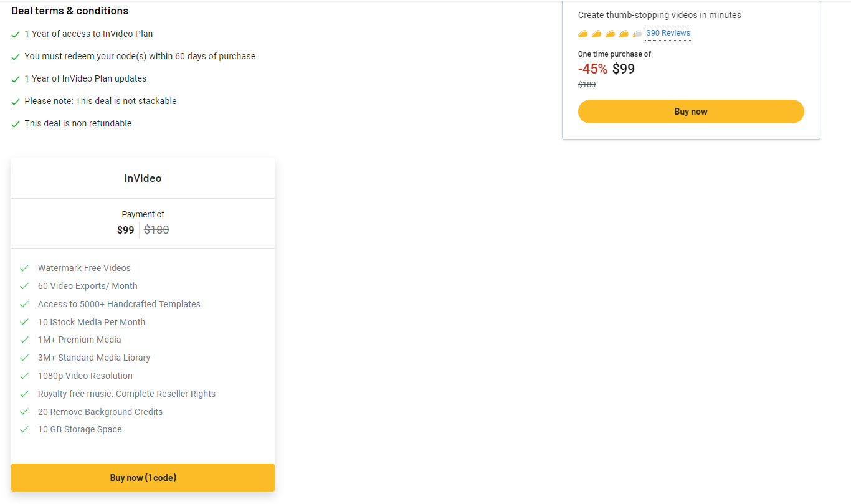Click the -45% discount label

tap(592, 69)
